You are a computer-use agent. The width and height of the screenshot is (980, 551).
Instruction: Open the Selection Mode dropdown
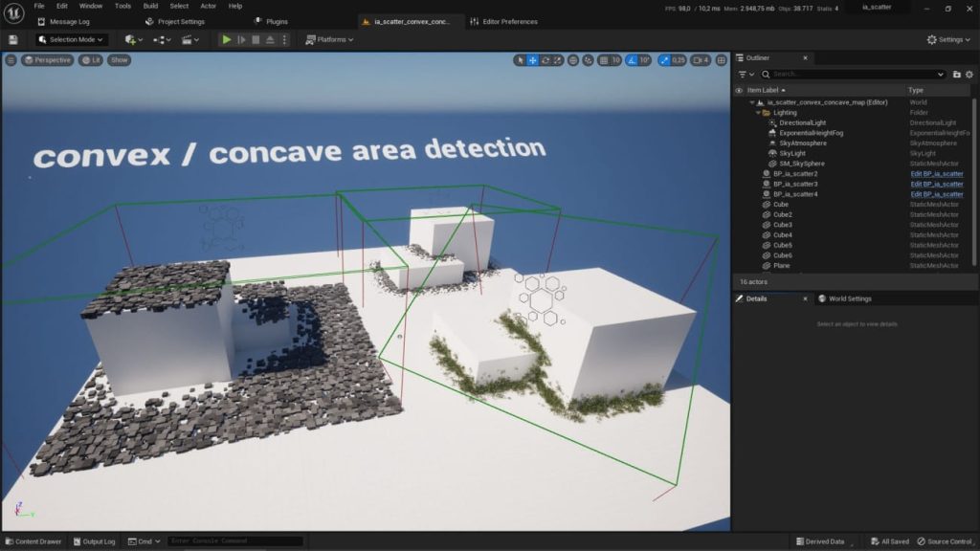72,39
